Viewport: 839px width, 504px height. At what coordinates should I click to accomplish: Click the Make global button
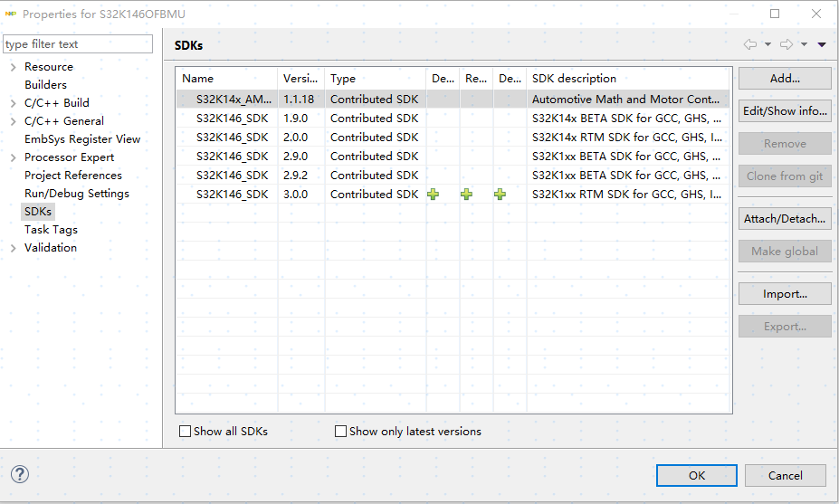pyautogui.click(x=785, y=252)
